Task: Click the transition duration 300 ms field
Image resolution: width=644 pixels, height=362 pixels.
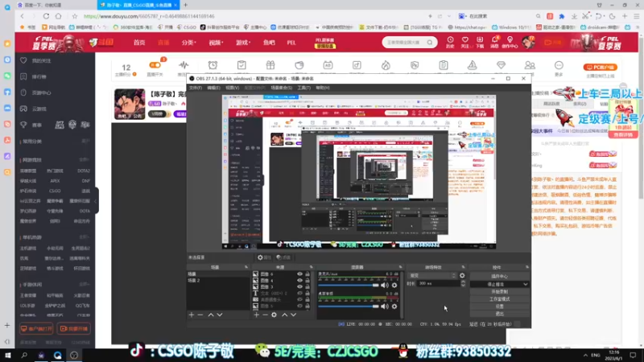Action: tap(438, 284)
